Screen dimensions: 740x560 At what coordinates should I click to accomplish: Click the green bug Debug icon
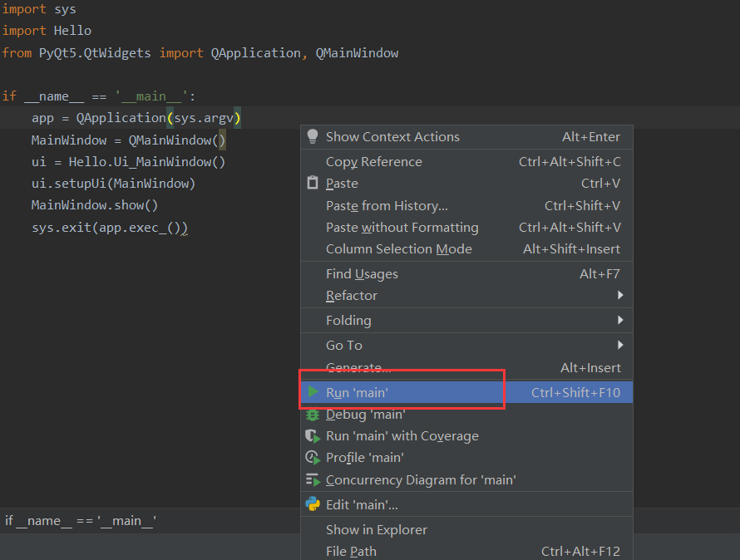click(x=313, y=415)
